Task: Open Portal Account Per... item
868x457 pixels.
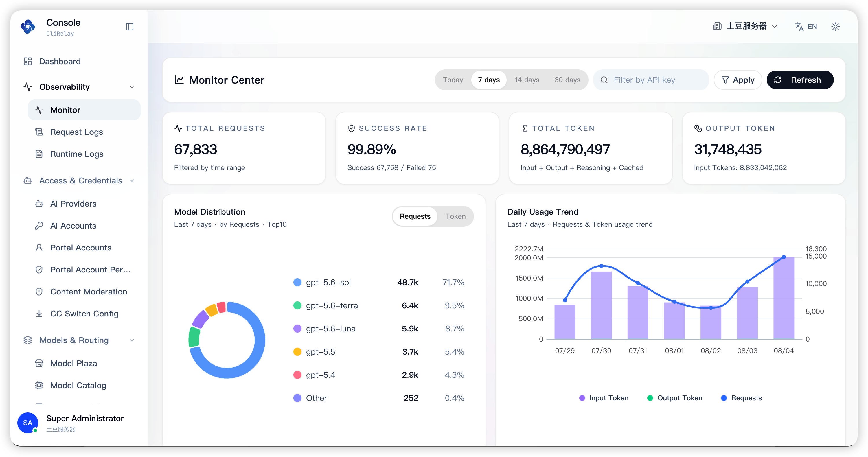Action: tap(84, 269)
